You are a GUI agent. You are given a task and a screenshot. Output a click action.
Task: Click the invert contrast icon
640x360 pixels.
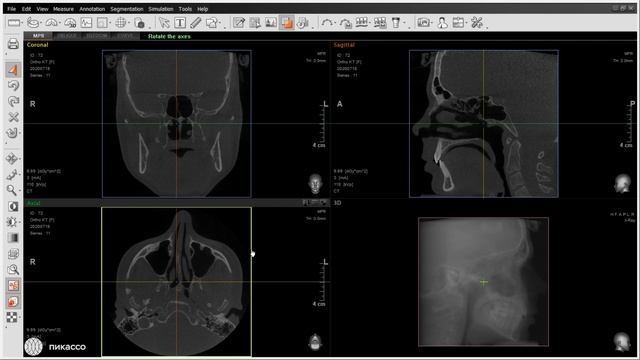click(x=13, y=206)
